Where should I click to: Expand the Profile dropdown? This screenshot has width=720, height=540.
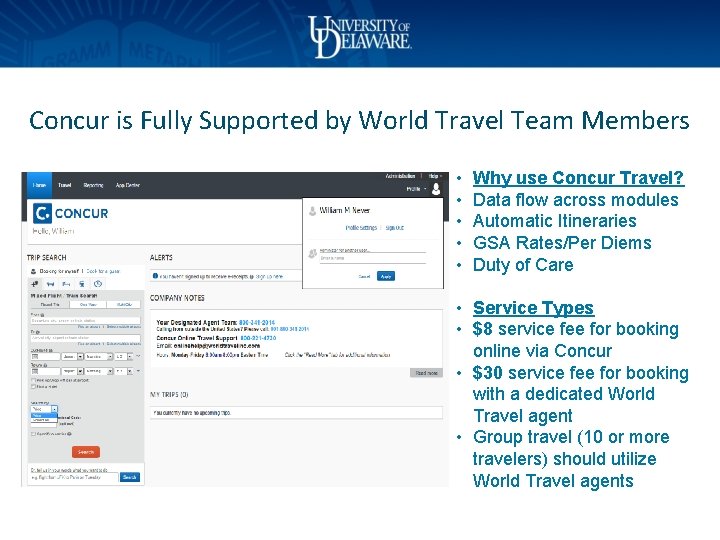416,189
